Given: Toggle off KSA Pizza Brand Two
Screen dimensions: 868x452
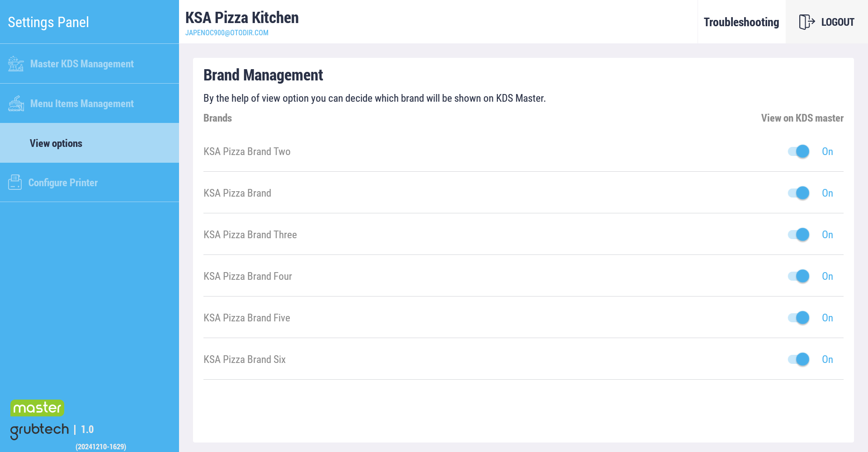Looking at the screenshot, I should [798, 151].
